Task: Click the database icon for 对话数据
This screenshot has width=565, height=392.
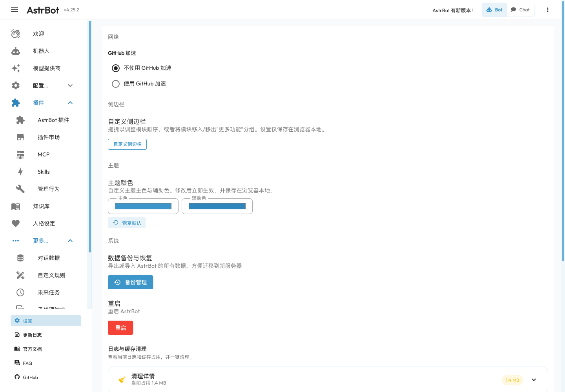Action: point(20,258)
